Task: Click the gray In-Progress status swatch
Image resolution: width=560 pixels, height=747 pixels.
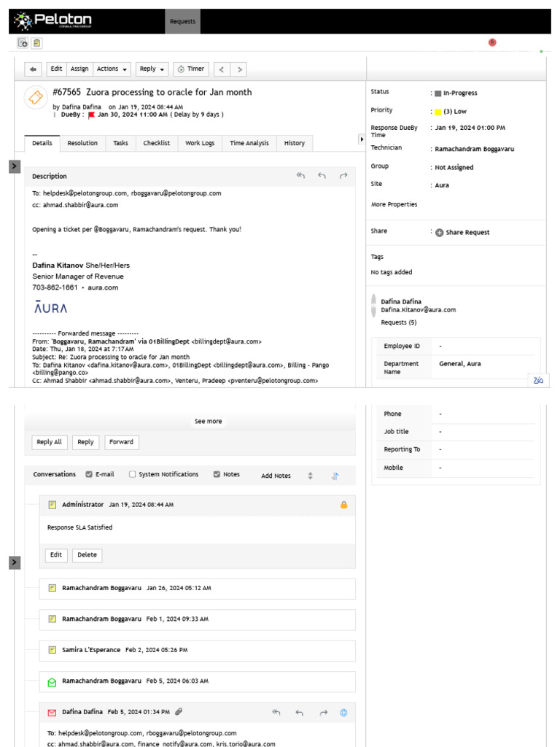Action: (x=437, y=93)
